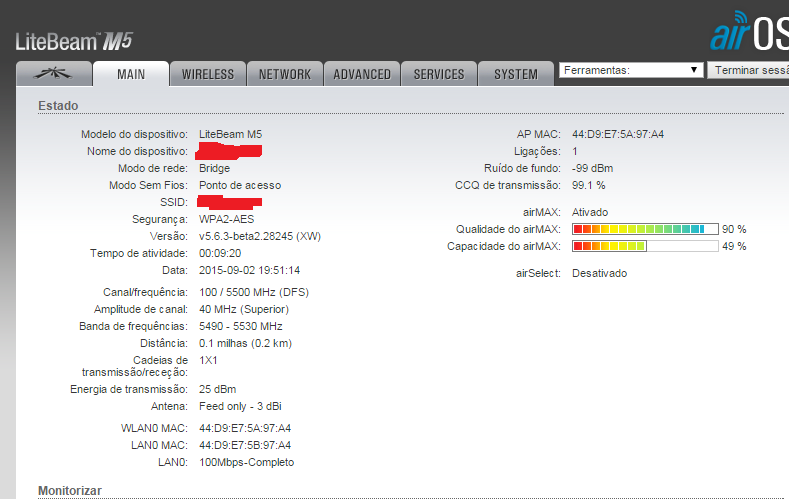Click the airSelect value Desativado
Image resolution: width=789 pixels, height=499 pixels.
[599, 273]
